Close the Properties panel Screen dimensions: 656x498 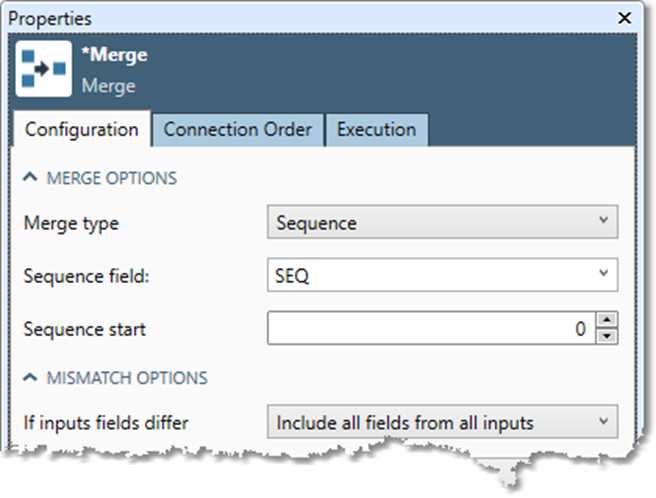click(625, 18)
